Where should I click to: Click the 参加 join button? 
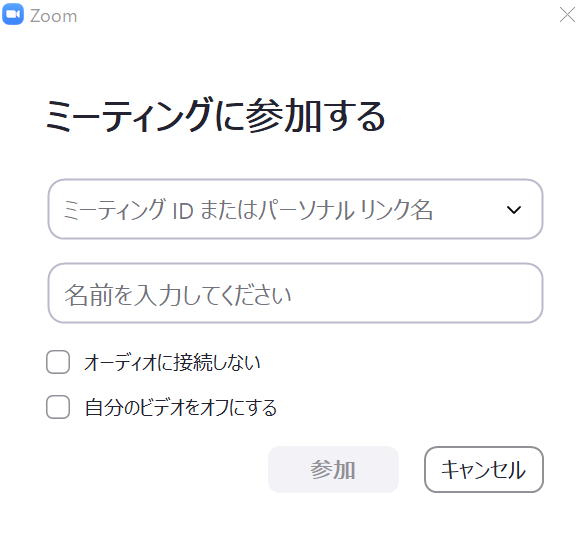coord(333,469)
